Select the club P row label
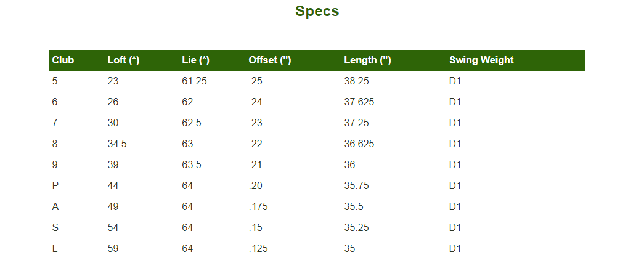644x271 pixels. [55, 185]
